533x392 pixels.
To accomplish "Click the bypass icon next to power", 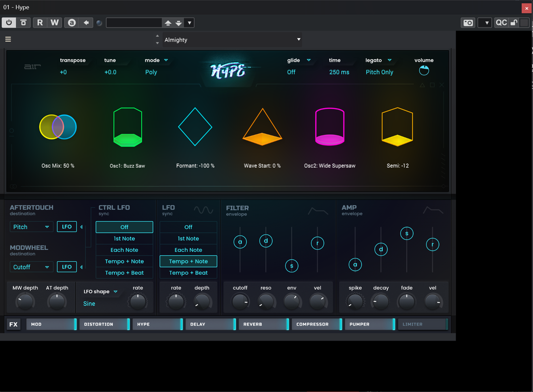I will coord(24,23).
